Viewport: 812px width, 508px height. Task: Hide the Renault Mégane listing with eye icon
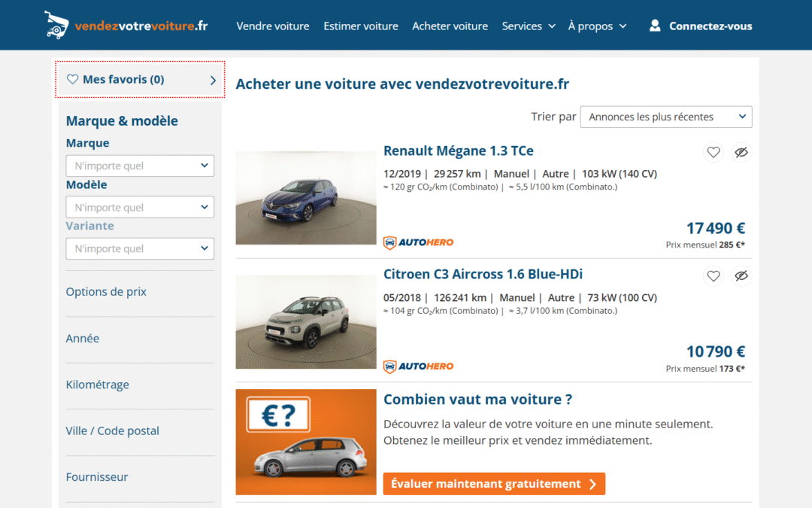(741, 153)
